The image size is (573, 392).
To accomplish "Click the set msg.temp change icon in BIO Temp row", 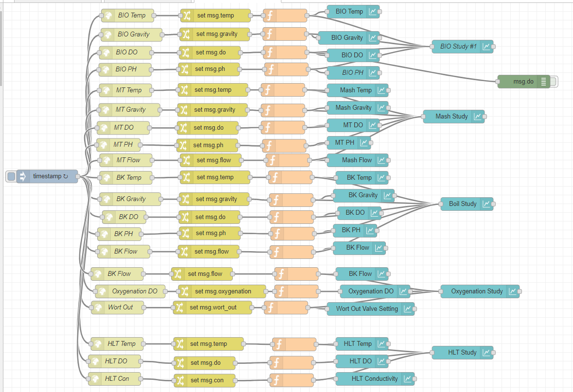I will [187, 16].
